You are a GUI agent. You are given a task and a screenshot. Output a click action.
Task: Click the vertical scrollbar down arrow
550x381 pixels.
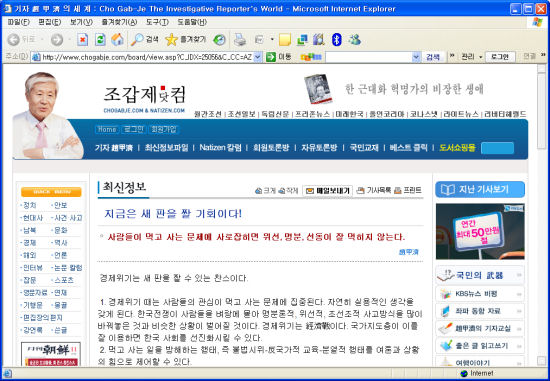(542, 361)
